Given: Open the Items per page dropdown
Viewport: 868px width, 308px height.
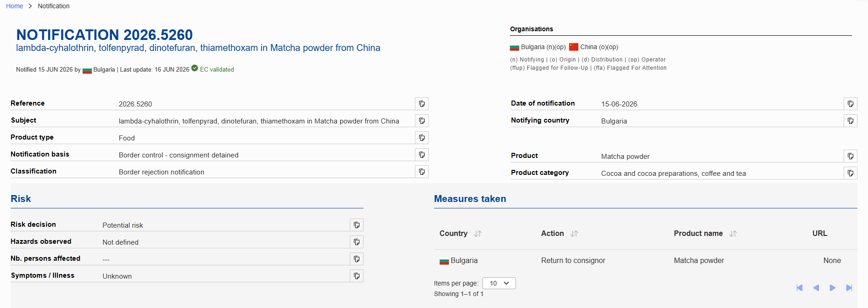Looking at the screenshot, I should [x=499, y=283].
